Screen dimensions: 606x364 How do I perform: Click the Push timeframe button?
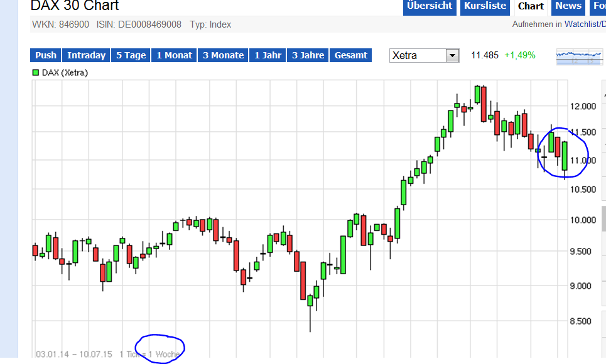[x=46, y=55]
